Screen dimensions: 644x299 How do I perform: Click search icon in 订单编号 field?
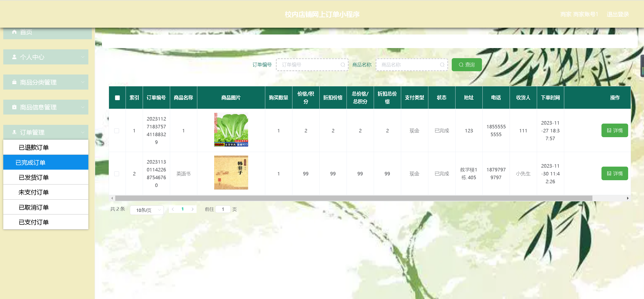[x=343, y=65]
